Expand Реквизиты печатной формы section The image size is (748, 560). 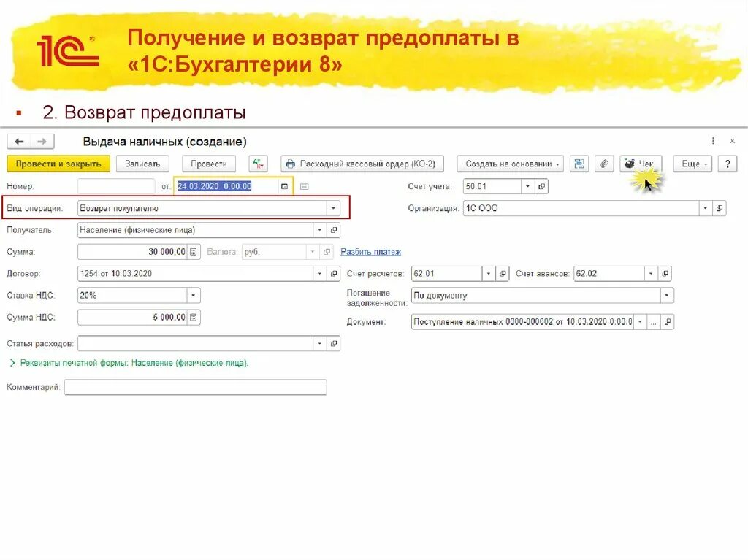coord(12,363)
